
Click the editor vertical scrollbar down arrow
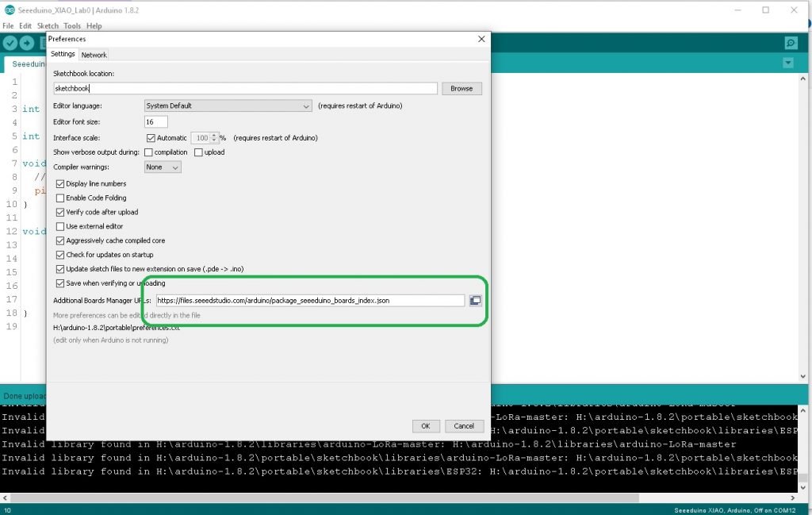tap(802, 377)
